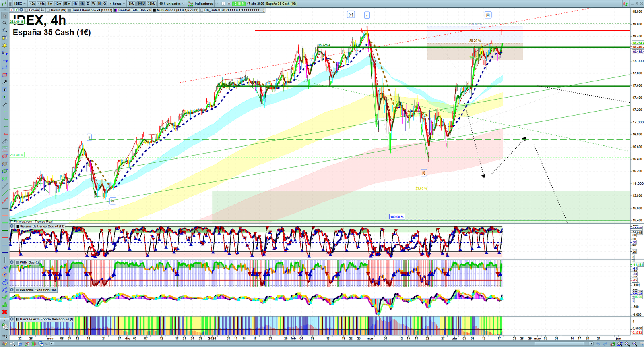The image size is (644, 347).
Task: Close the Willy Doc indicator panel
Action: 12,262
